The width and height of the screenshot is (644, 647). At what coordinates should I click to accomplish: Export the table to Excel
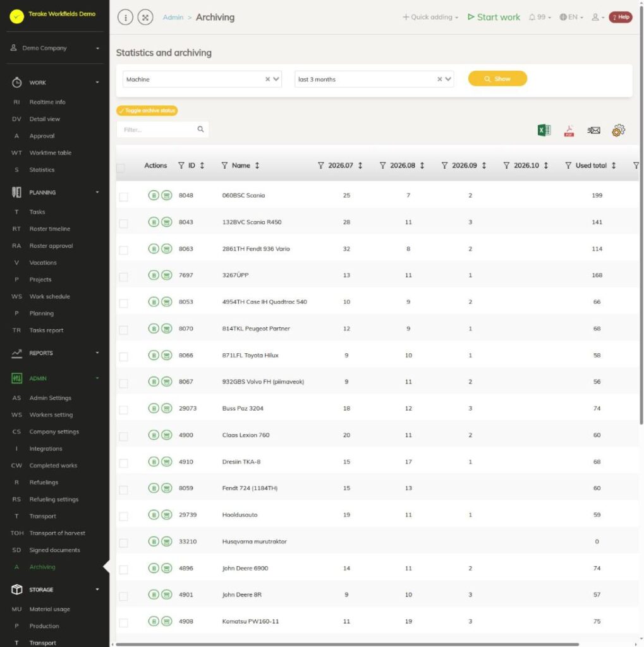(544, 130)
